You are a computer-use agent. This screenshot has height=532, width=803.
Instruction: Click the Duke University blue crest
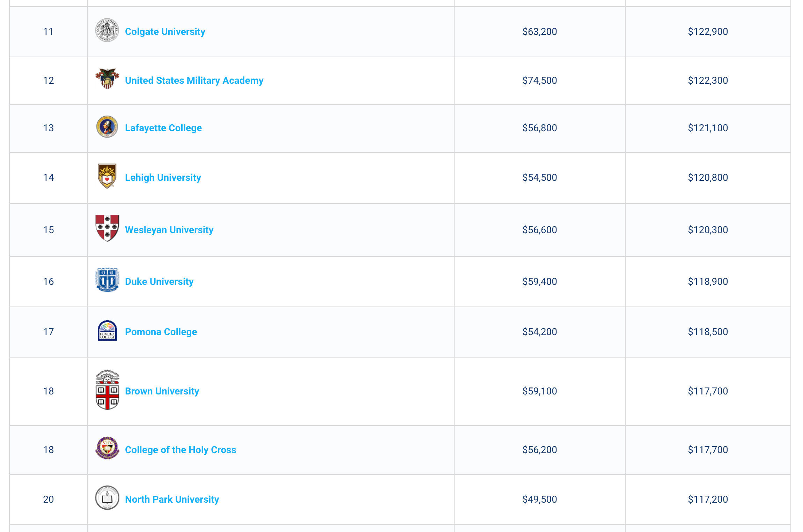pos(107,280)
